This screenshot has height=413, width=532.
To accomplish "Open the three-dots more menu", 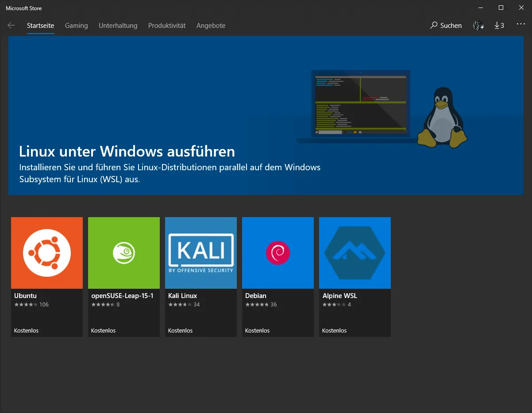I will point(520,24).
